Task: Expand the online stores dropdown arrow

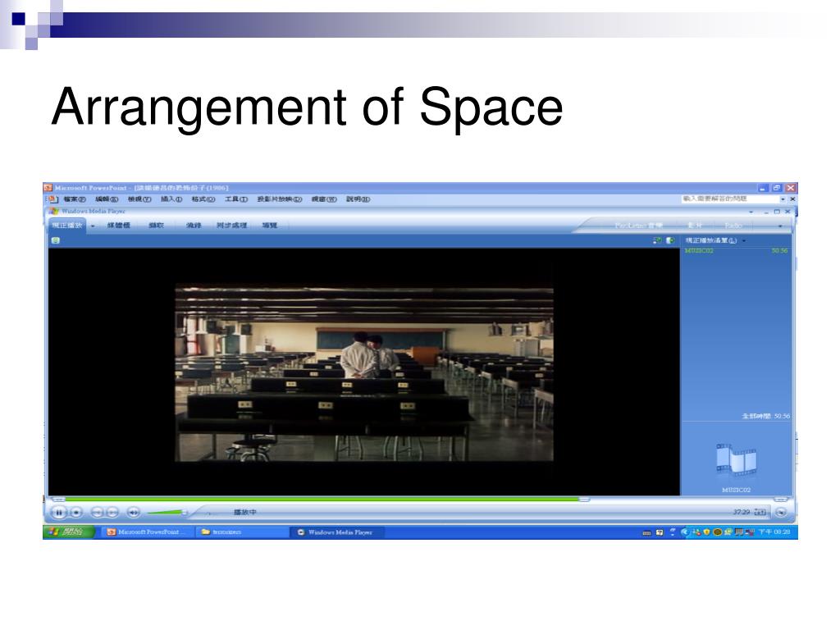Action: click(x=780, y=226)
